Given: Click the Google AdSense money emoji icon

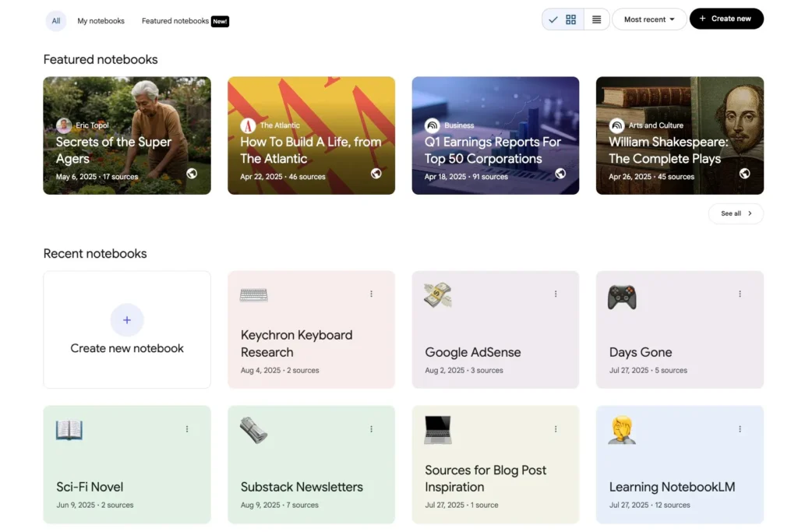Looking at the screenshot, I should pos(438,295).
